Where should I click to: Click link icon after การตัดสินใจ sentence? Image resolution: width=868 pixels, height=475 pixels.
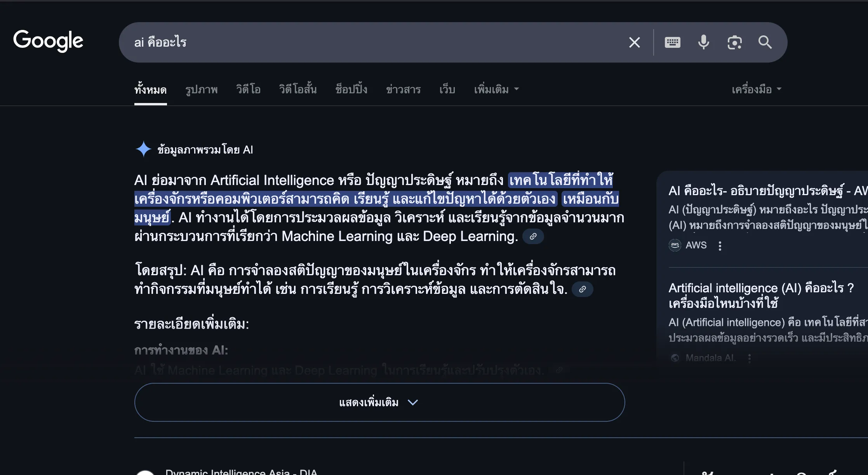[x=582, y=289]
